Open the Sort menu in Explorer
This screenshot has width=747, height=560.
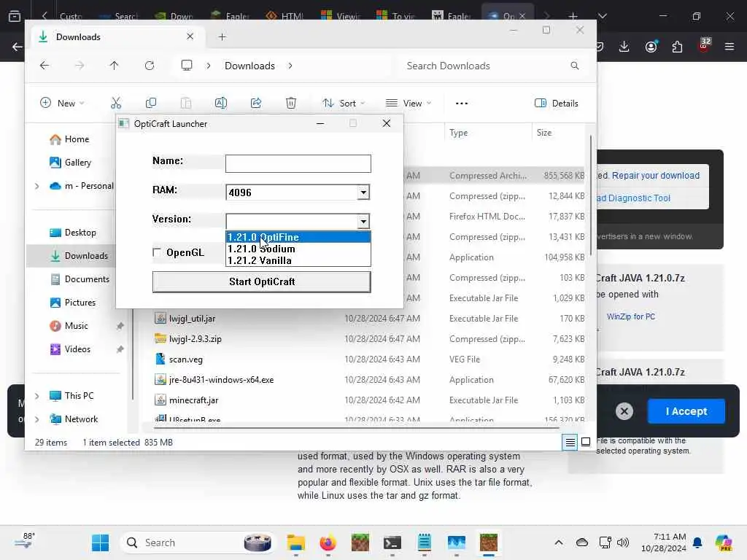click(344, 104)
